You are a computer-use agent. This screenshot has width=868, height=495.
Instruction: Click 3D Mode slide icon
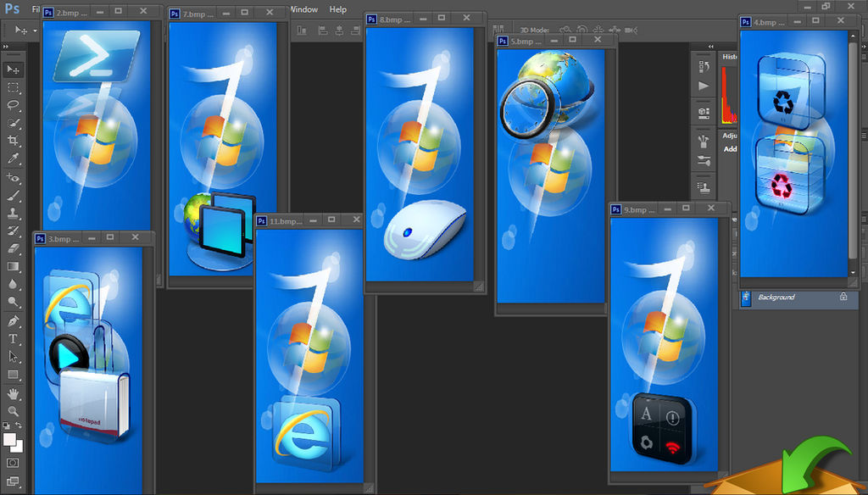[615, 30]
